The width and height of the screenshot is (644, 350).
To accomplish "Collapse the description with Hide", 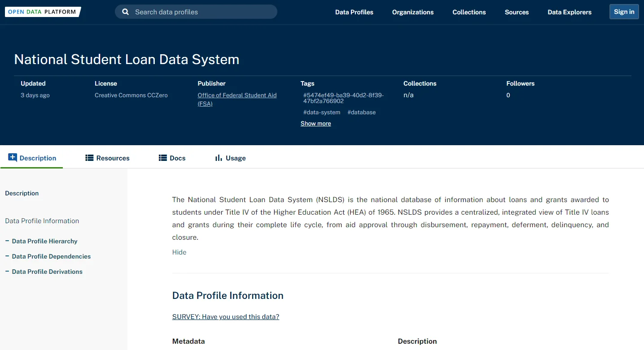I will click(x=179, y=252).
